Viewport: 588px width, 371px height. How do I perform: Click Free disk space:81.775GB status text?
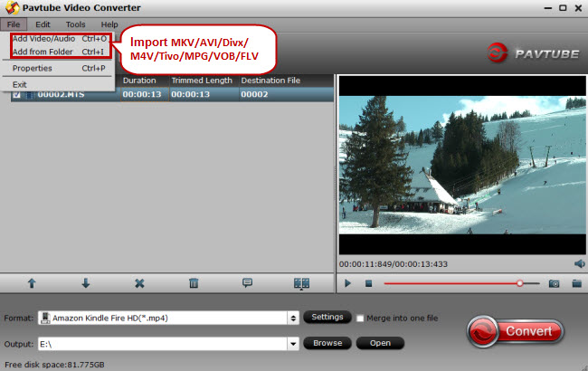pyautogui.click(x=55, y=365)
